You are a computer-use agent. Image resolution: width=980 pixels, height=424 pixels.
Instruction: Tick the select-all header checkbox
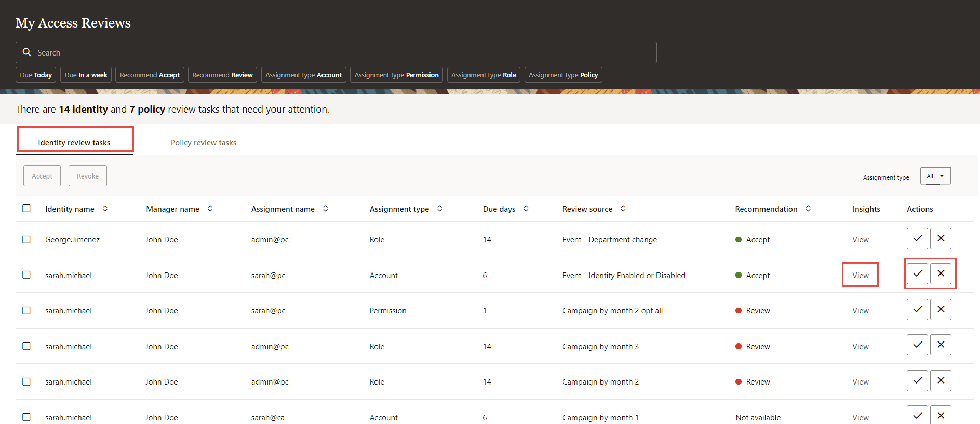coord(26,208)
